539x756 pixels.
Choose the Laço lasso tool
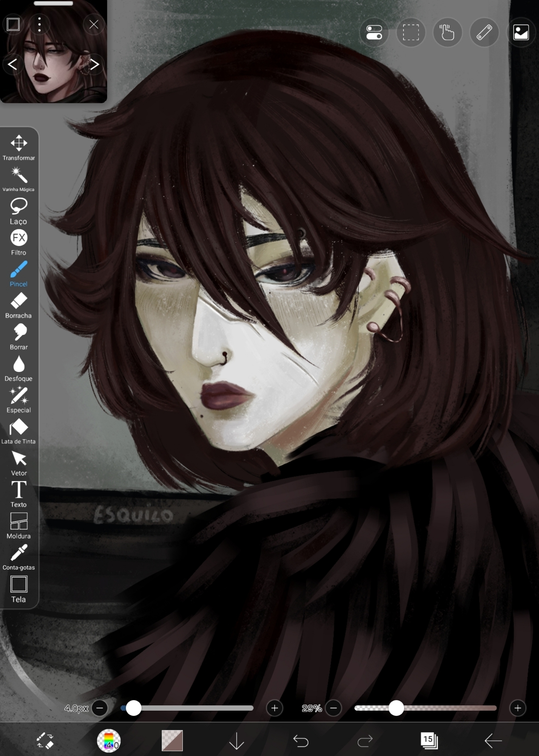coord(19,211)
